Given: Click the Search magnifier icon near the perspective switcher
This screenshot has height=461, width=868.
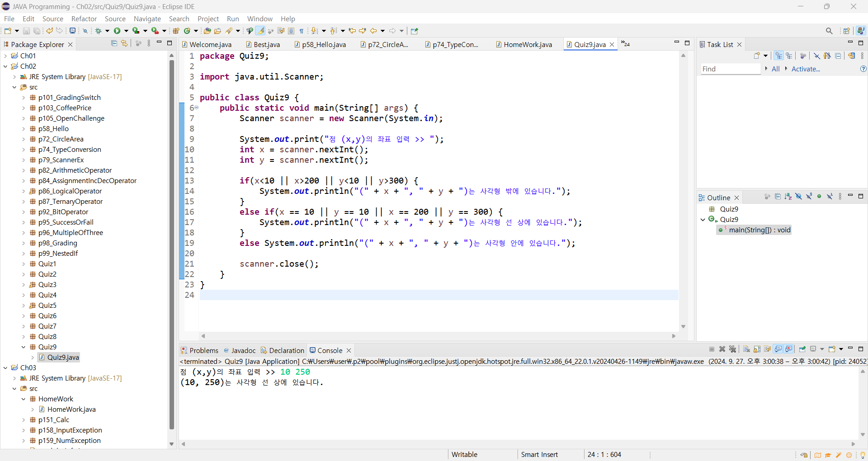Looking at the screenshot, I should tap(829, 31).
